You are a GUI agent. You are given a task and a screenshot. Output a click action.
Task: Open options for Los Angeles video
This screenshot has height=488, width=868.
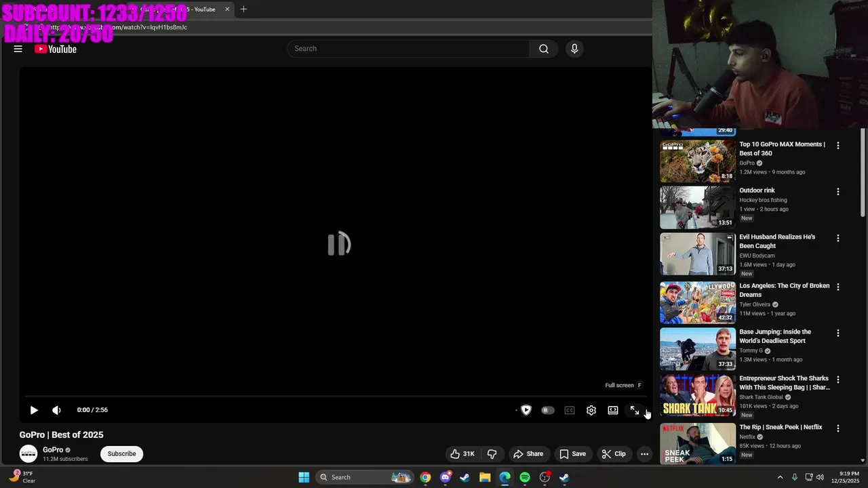click(838, 287)
